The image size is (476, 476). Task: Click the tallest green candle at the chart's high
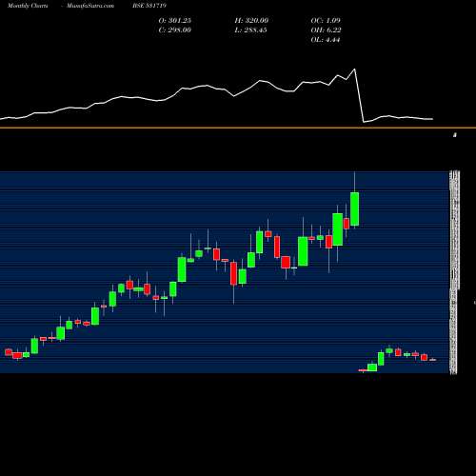pyautogui.click(x=355, y=208)
